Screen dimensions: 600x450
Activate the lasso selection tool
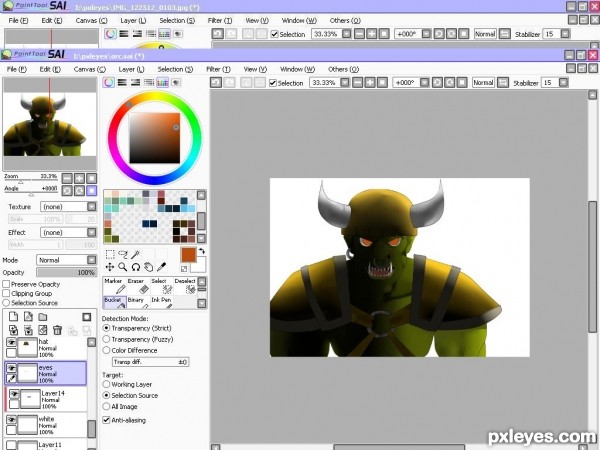(123, 254)
